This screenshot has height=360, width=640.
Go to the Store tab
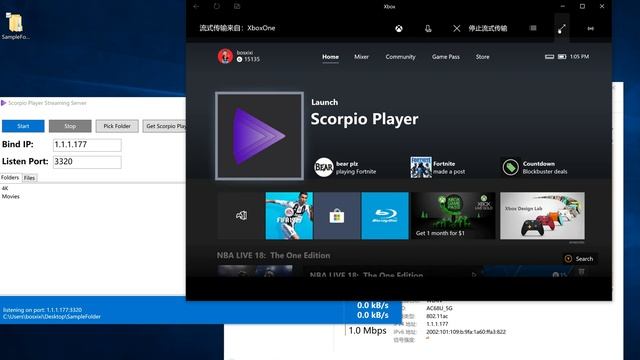[x=482, y=57]
